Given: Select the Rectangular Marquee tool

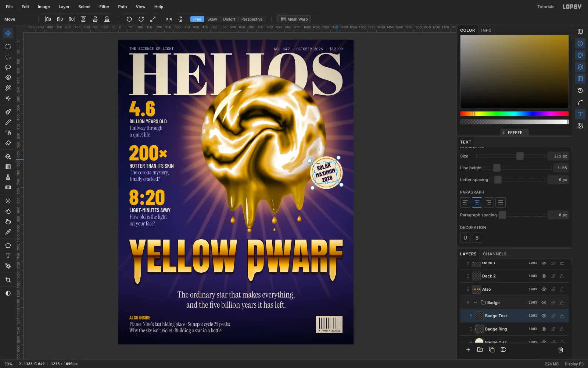Looking at the screenshot, I should 8,47.
